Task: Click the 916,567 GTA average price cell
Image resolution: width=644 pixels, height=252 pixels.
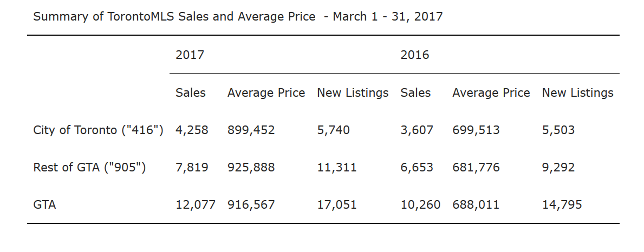Action: click(x=251, y=204)
